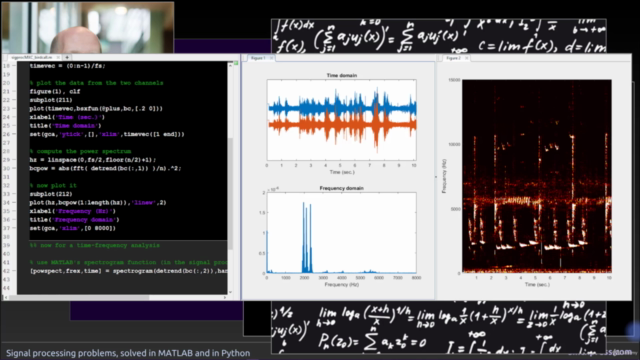Close the Figure 1 tab
The image size is (640, 360).
tap(271, 58)
